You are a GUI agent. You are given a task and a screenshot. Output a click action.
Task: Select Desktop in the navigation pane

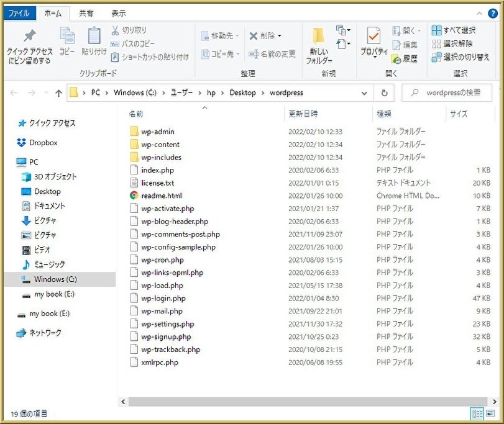pos(41,192)
